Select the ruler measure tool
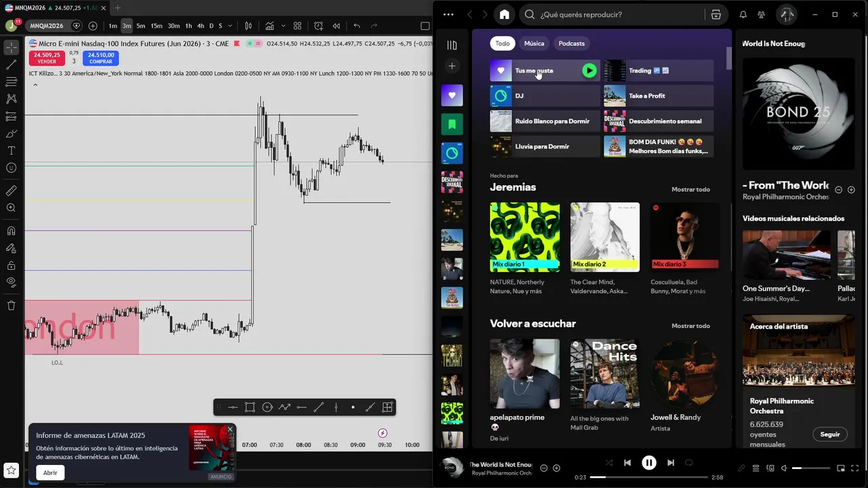 click(11, 191)
